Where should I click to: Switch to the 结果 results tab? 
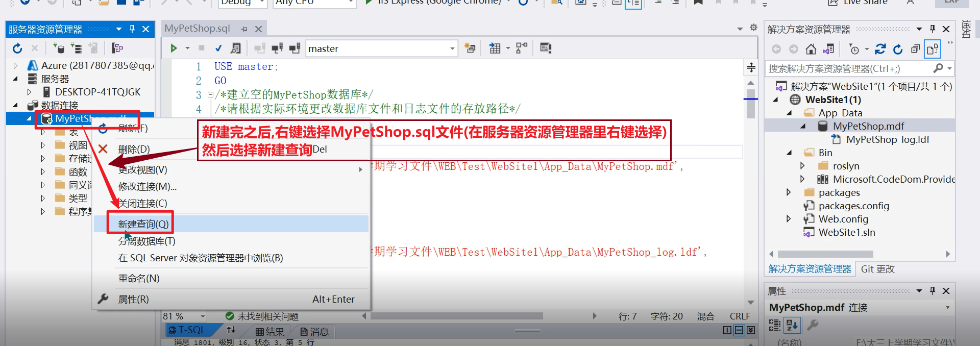pyautogui.click(x=270, y=332)
